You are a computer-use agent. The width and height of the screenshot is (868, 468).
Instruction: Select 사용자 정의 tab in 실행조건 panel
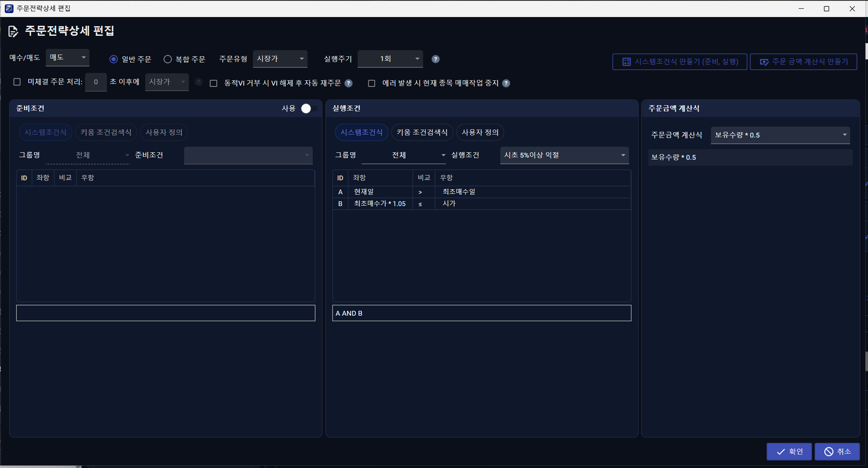tap(480, 132)
